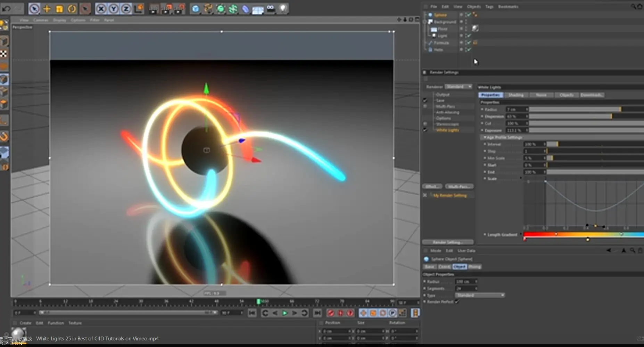Open the Cameras viewport menu
The image size is (644, 347).
[41, 20]
